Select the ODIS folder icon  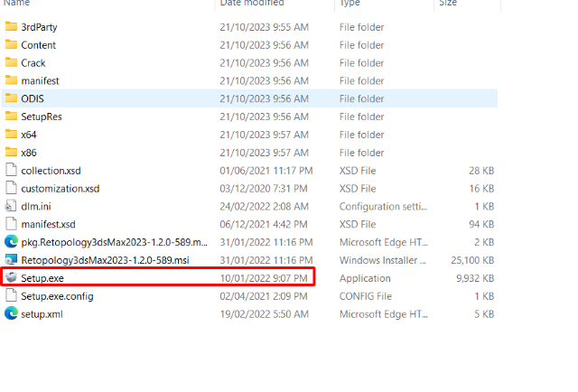[12, 98]
